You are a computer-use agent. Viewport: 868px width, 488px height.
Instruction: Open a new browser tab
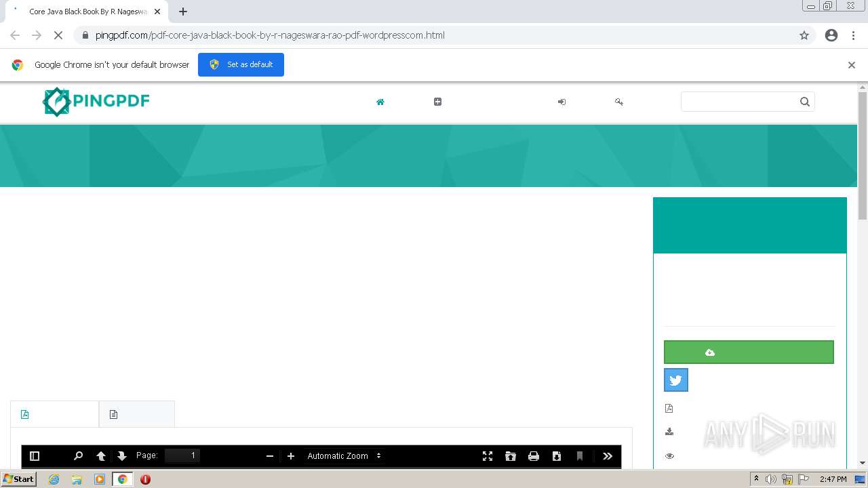(x=183, y=12)
